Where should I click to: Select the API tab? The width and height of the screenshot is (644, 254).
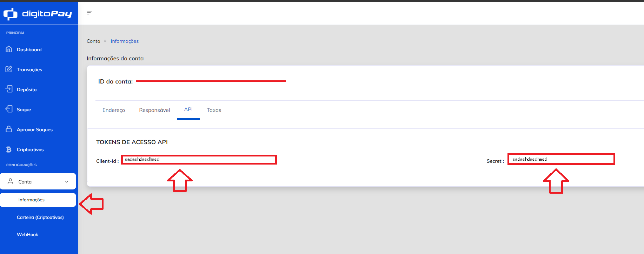click(188, 109)
